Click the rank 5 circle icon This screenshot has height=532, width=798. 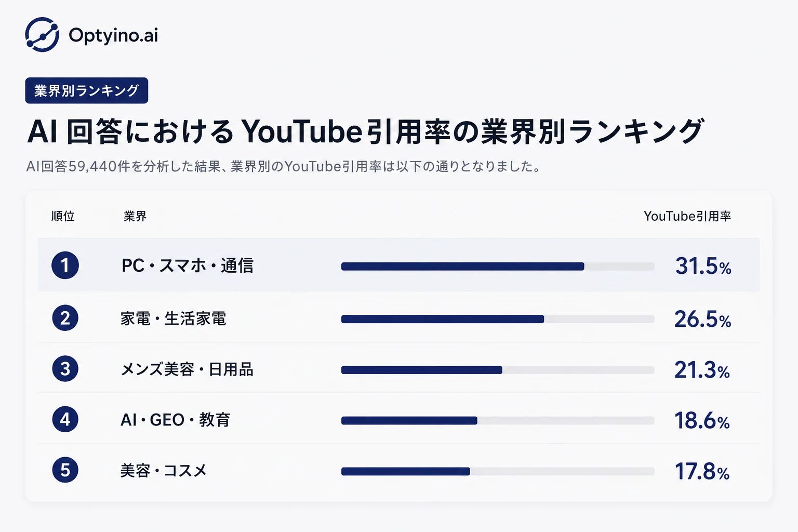[x=65, y=470]
